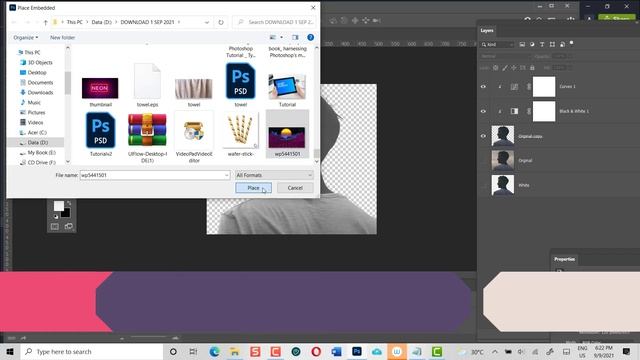Filter layers by type layer icon

click(x=542, y=44)
